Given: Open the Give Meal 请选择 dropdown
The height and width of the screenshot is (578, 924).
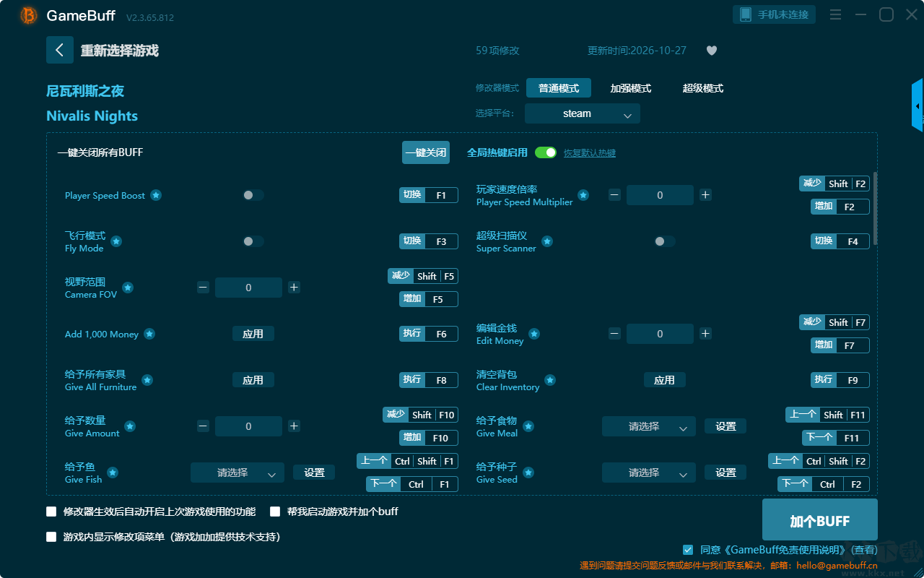Looking at the screenshot, I should point(649,426).
